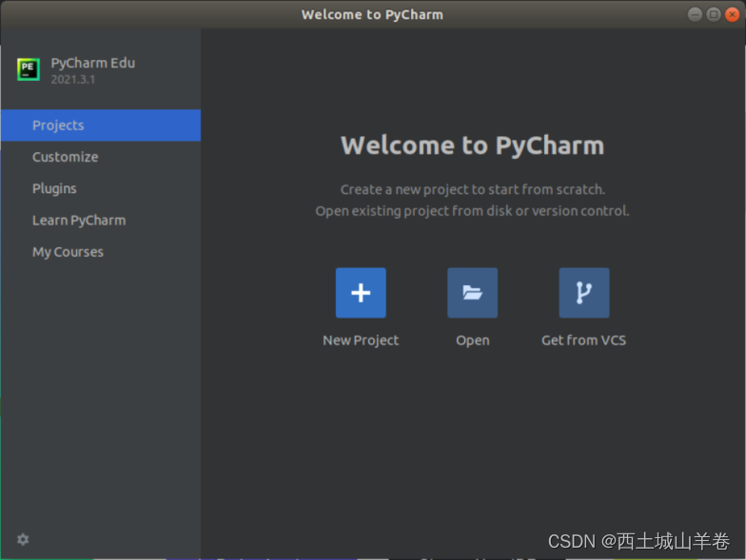Close the Welcome to PyCharm window
Screen dimensions: 746x560
click(732, 14)
